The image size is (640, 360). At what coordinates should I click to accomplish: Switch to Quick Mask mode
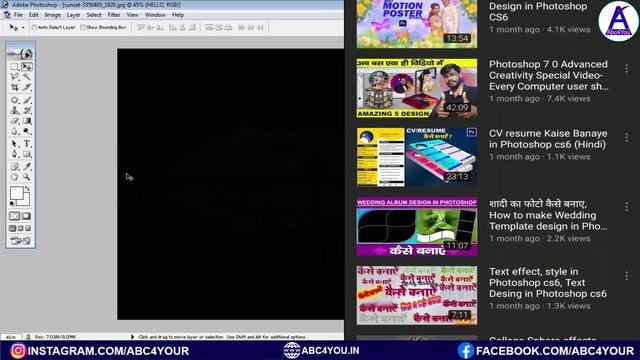click(27, 216)
